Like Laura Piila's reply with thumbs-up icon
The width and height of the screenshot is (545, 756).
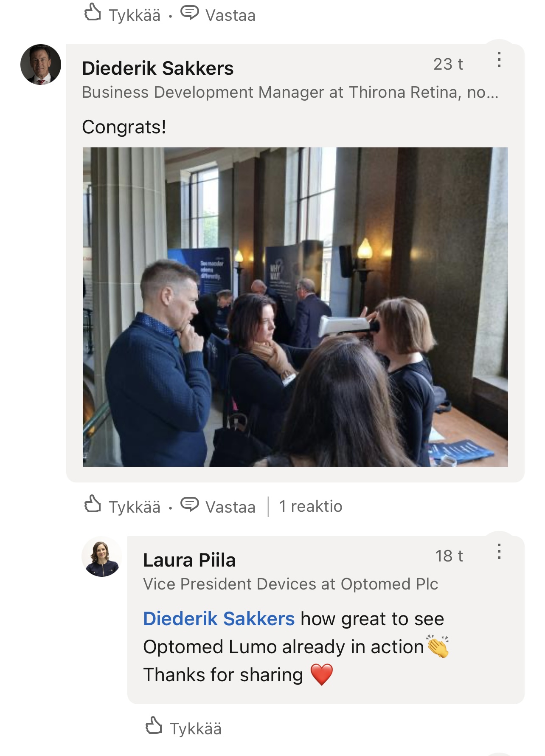(x=154, y=726)
